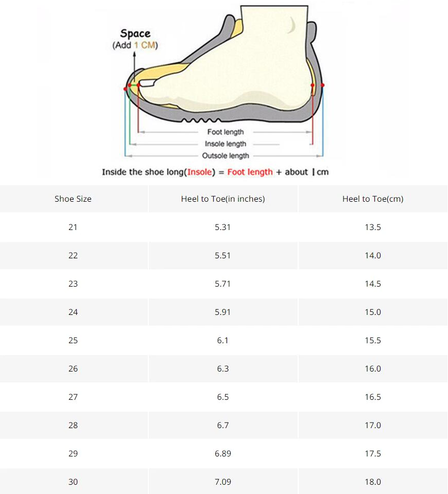
Task: Select shoe size 30 in the table
Action: pos(73,482)
